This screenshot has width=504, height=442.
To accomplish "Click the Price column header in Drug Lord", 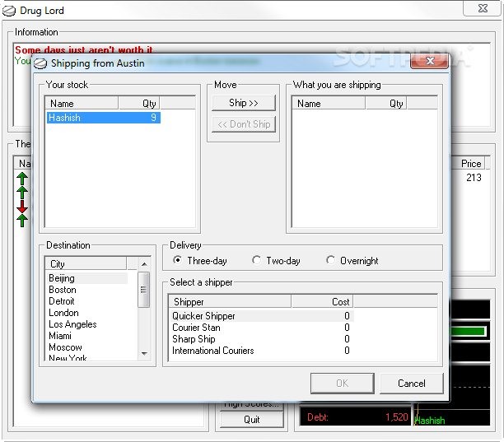I will pyautogui.click(x=470, y=164).
